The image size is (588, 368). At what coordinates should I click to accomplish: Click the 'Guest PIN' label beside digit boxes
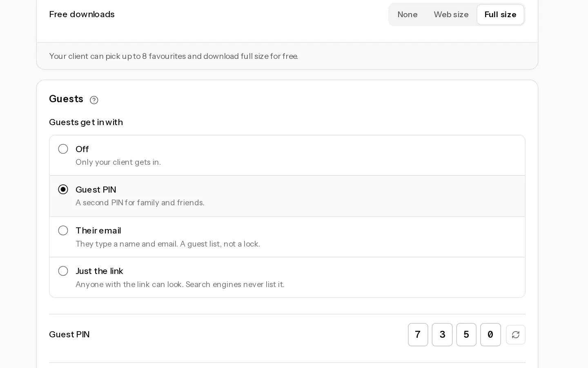click(69, 334)
